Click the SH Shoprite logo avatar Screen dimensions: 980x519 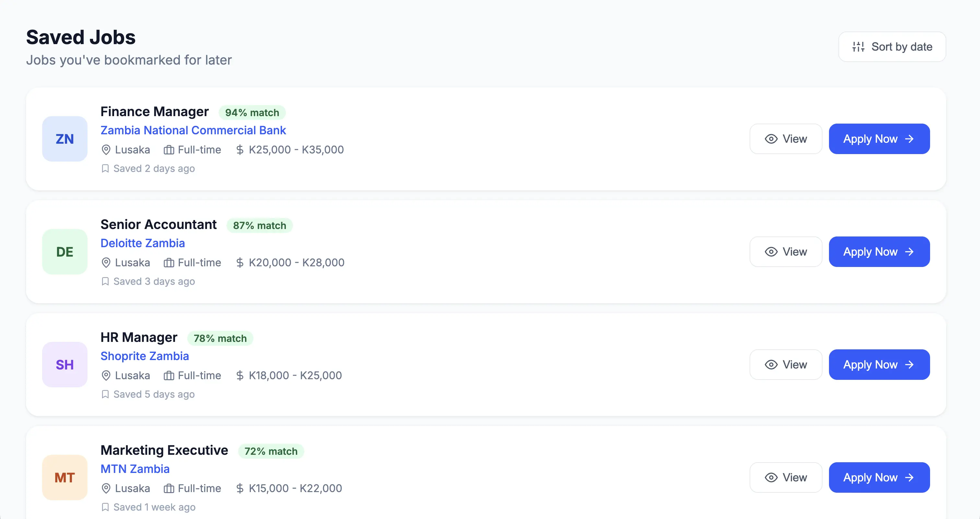(65, 364)
